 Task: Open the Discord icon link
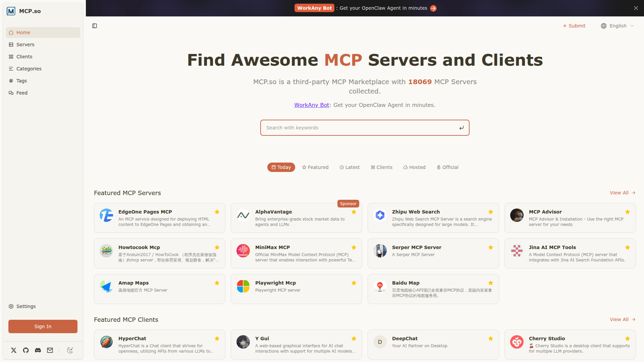38,350
